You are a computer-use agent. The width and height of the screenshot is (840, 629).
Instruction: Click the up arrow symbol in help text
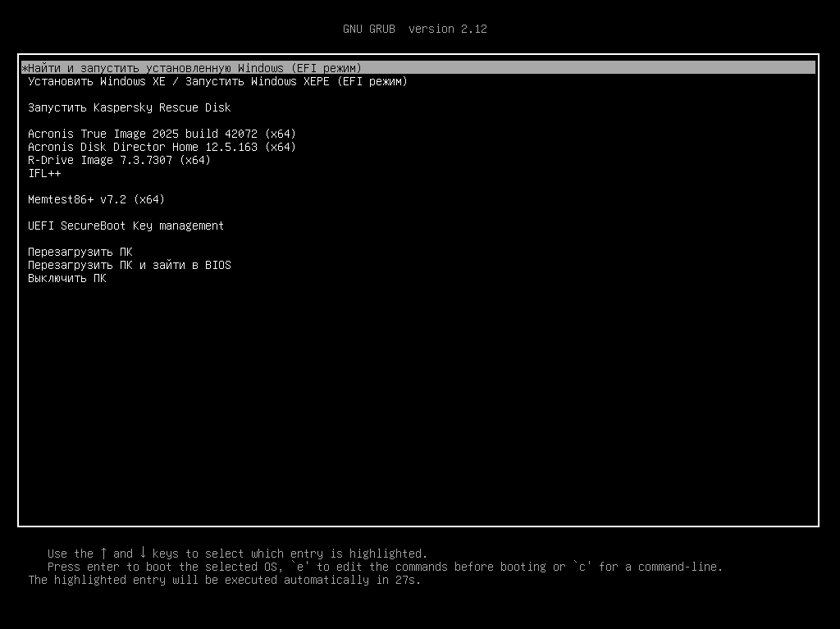[x=103, y=554]
